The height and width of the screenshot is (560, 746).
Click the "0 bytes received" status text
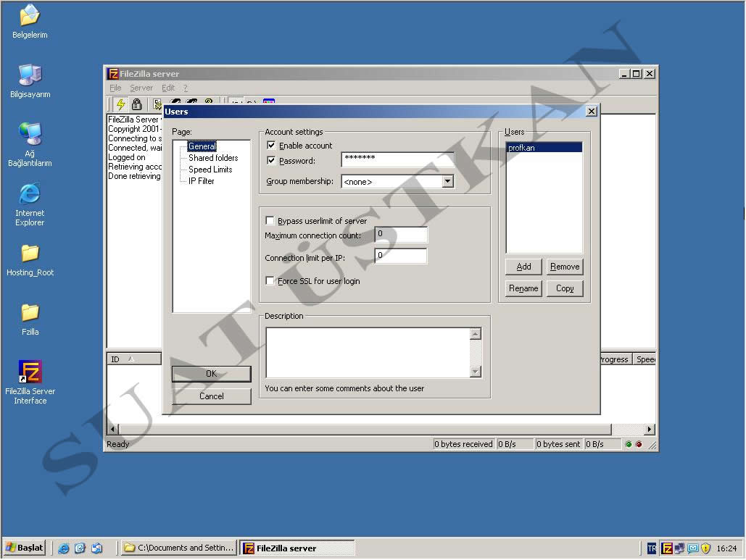click(x=463, y=444)
